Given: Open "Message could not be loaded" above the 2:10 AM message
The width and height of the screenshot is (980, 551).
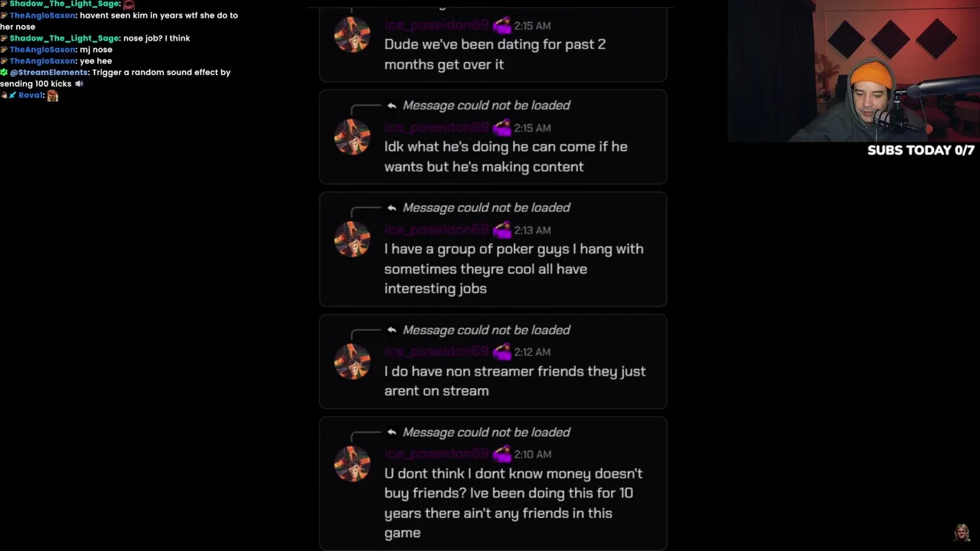Looking at the screenshot, I should point(486,432).
